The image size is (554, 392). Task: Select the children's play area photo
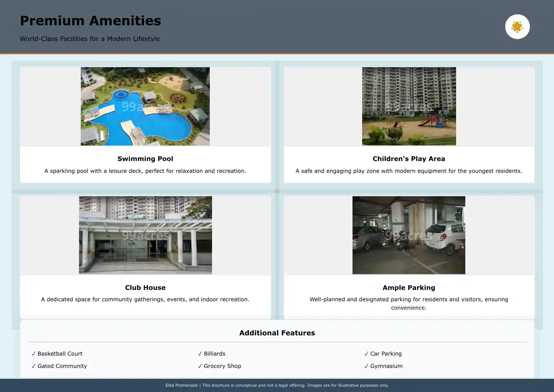point(409,106)
